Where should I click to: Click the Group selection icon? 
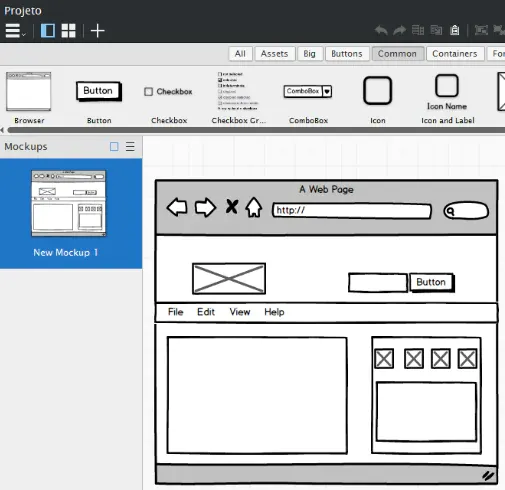click(481, 30)
